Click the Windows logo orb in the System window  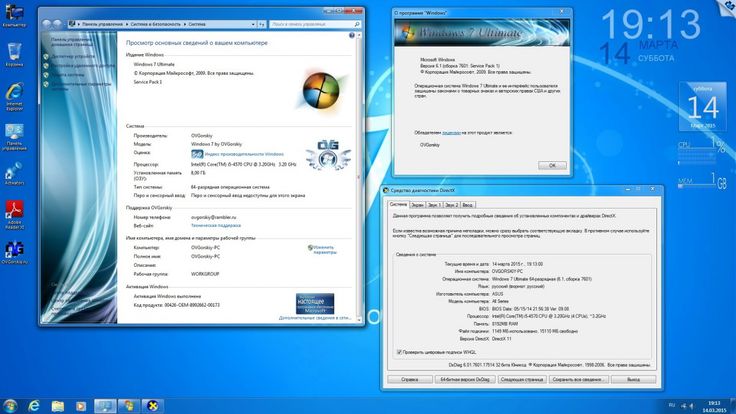pyautogui.click(x=322, y=90)
